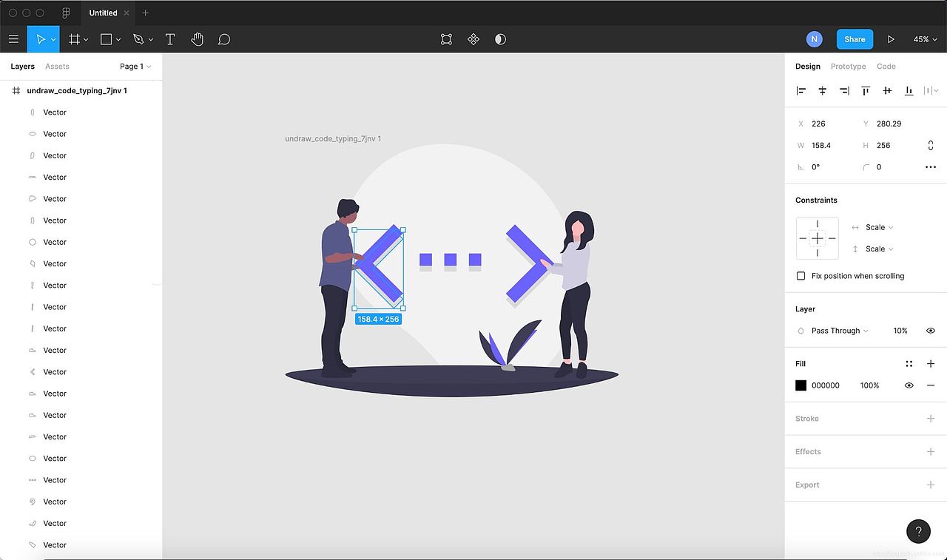This screenshot has height=560, width=947.
Task: Open the Page 1 dropdown
Action: [135, 67]
